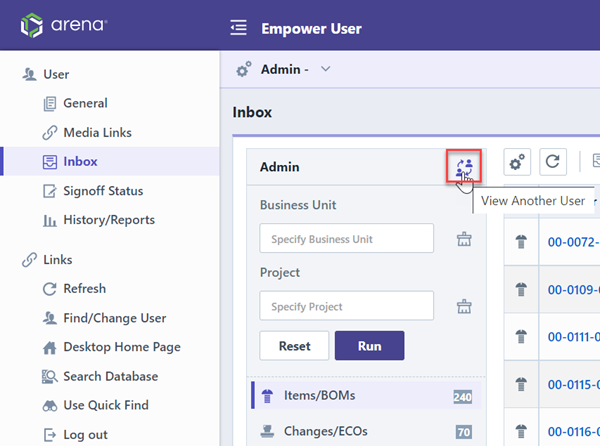Open inbox settings gear button

(517, 162)
